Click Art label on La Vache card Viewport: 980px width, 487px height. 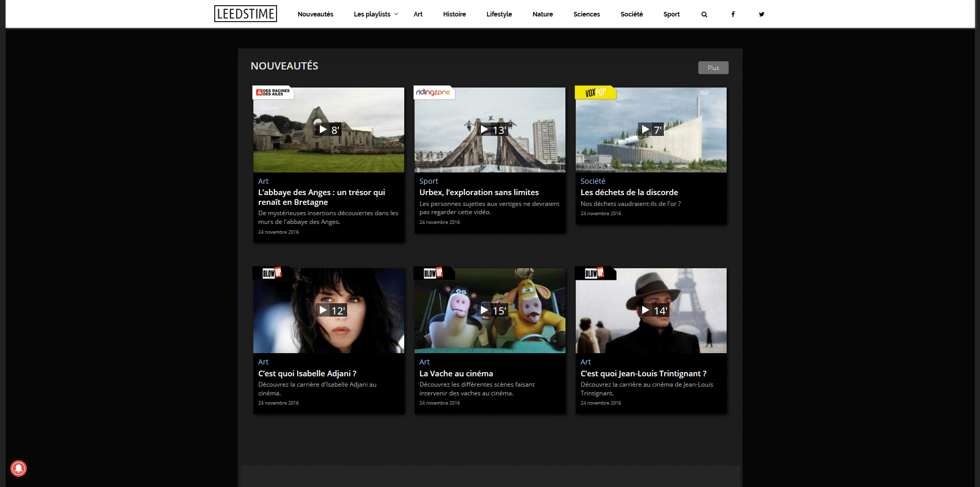pos(424,362)
